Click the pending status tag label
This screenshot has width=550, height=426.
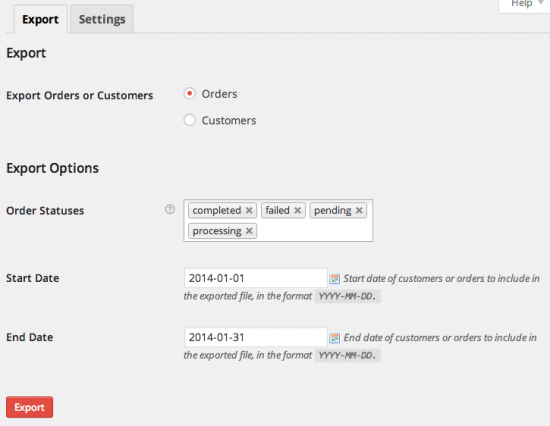point(333,211)
